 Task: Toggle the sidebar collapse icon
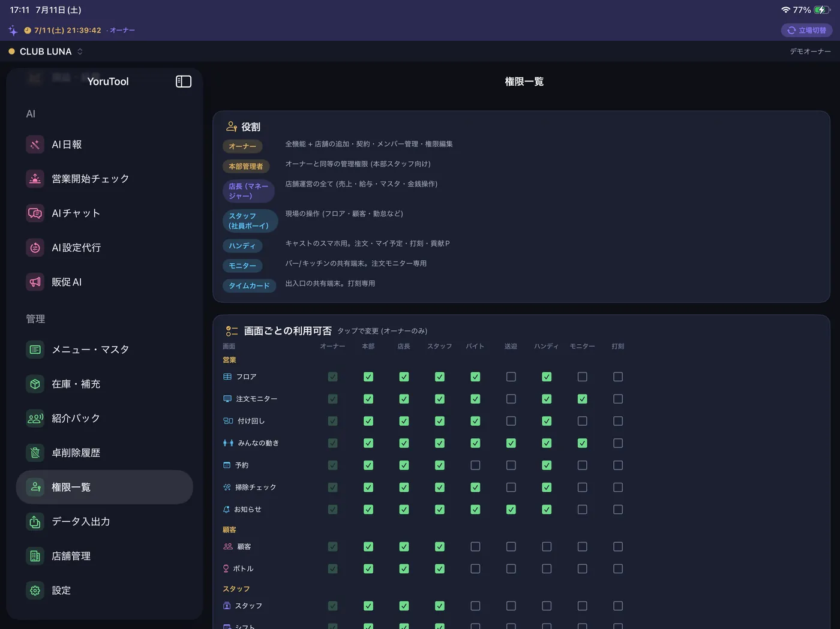click(183, 82)
